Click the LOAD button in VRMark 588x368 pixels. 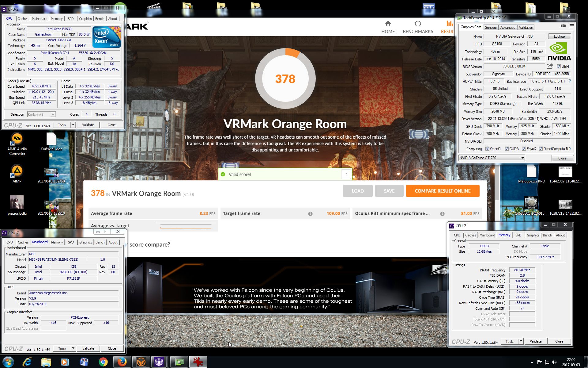click(358, 191)
